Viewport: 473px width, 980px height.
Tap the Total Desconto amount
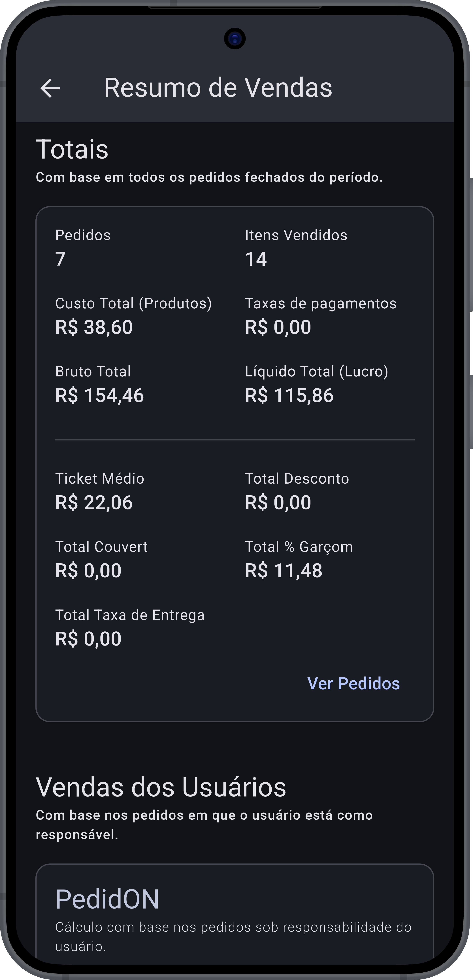(278, 503)
